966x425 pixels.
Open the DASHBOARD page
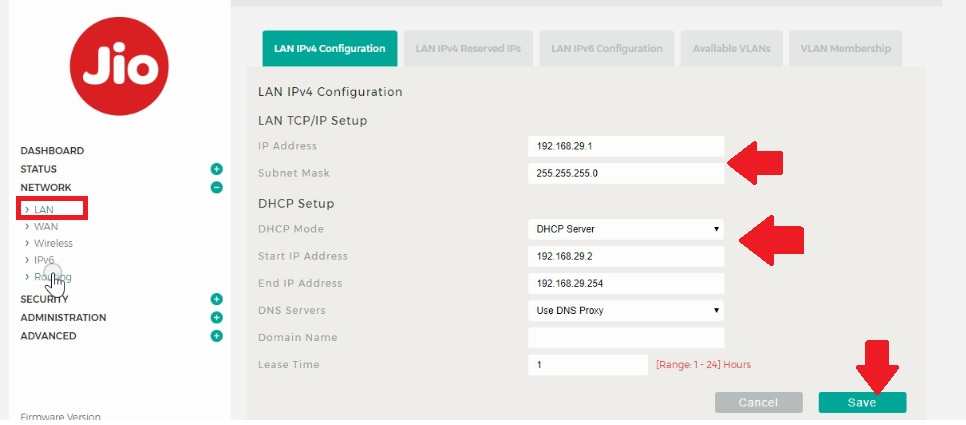click(x=52, y=151)
